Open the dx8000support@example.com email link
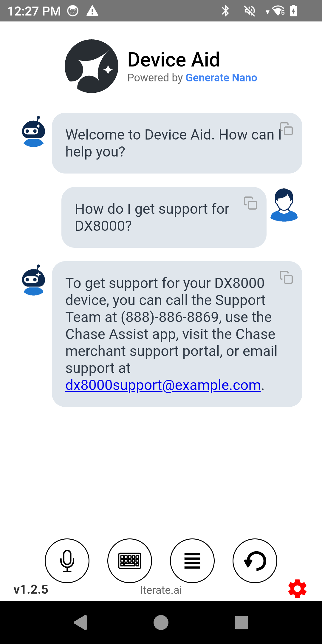 tap(163, 385)
